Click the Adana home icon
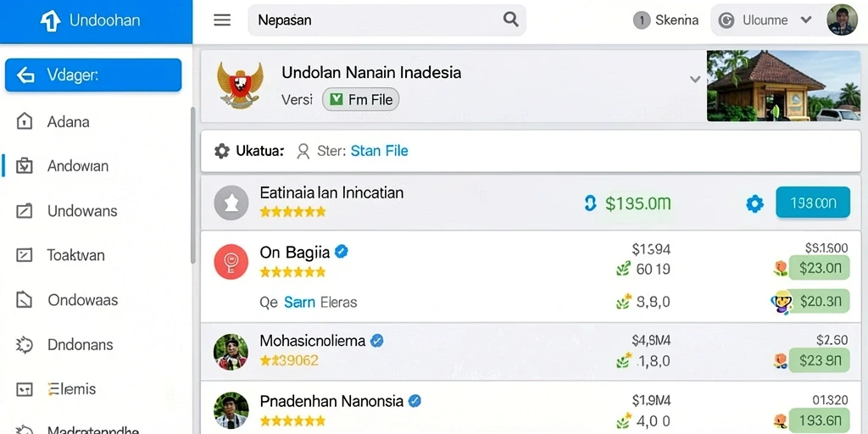This screenshot has width=868, height=434. pyautogui.click(x=25, y=121)
